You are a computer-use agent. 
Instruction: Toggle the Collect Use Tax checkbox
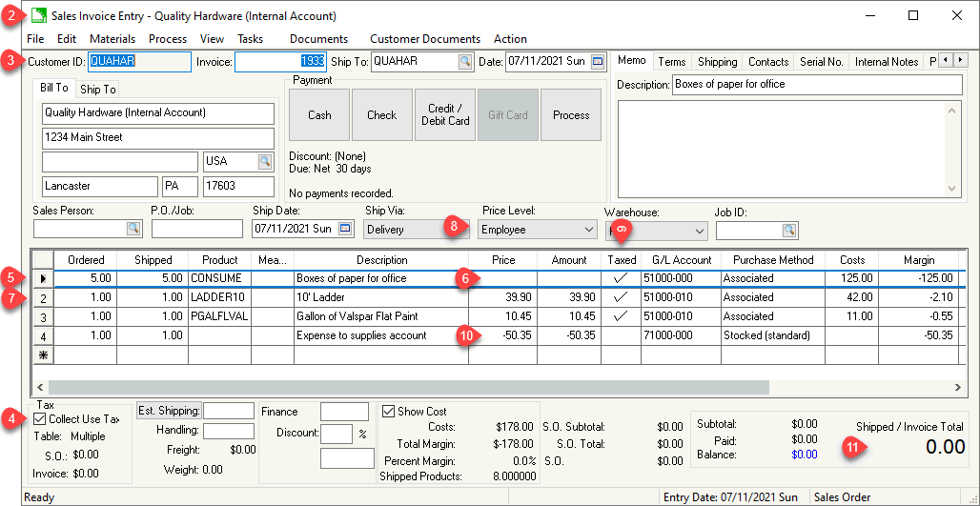[40, 419]
